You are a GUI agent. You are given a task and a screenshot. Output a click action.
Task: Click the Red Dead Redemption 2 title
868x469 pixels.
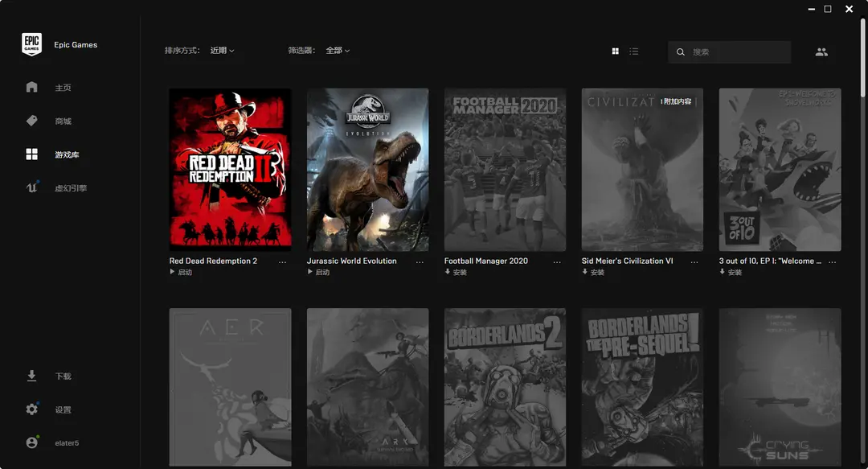(213, 261)
